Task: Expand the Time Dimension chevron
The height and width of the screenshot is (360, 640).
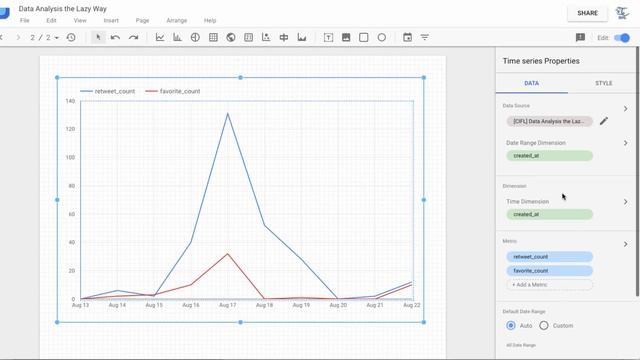Action: (625, 202)
